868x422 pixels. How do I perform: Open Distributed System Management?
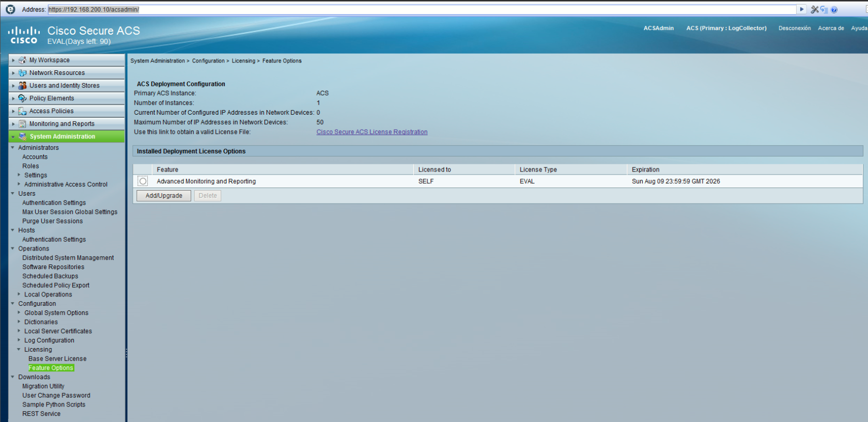point(68,258)
